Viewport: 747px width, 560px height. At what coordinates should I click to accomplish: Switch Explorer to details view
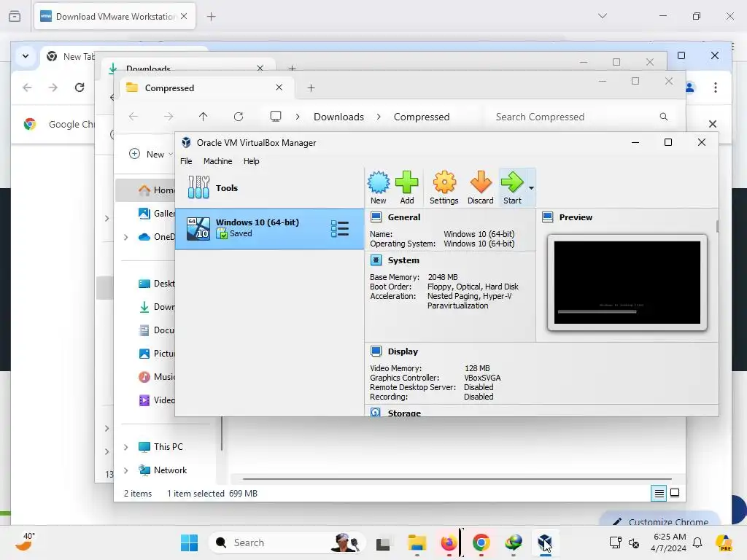point(659,494)
